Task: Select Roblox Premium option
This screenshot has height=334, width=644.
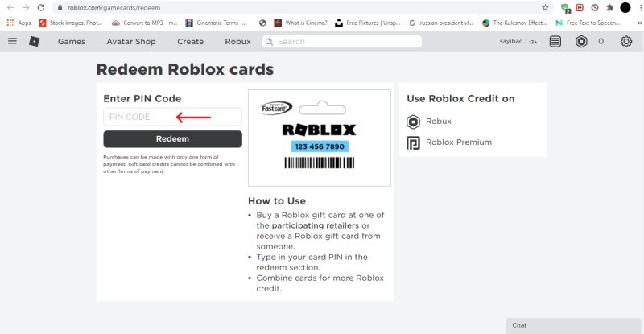Action: pyautogui.click(x=459, y=142)
